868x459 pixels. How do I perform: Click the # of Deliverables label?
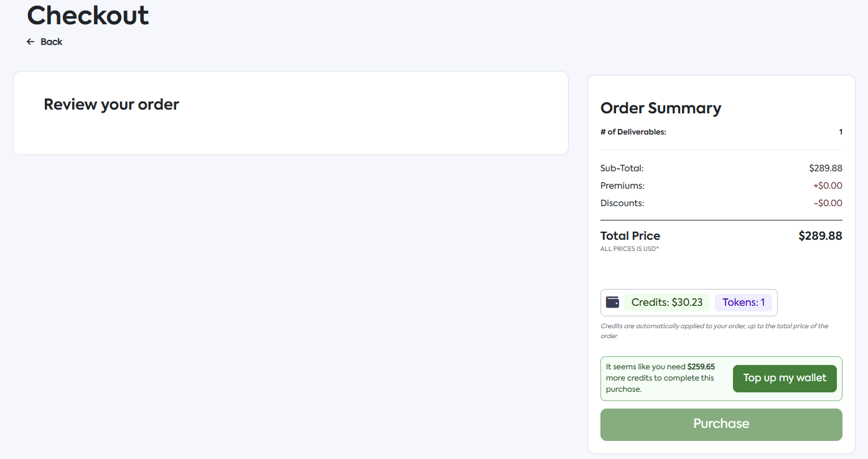tap(633, 132)
